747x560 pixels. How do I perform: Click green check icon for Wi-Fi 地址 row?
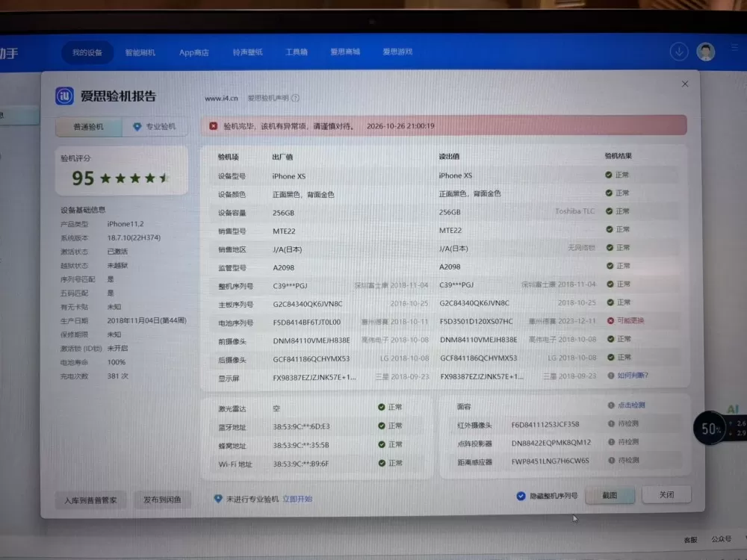pos(382,463)
